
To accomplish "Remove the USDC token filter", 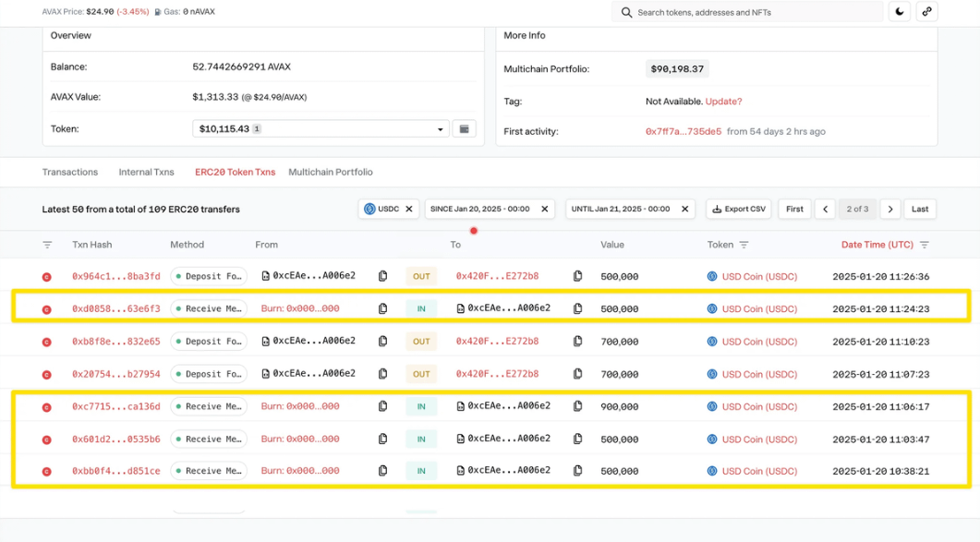I will click(408, 210).
